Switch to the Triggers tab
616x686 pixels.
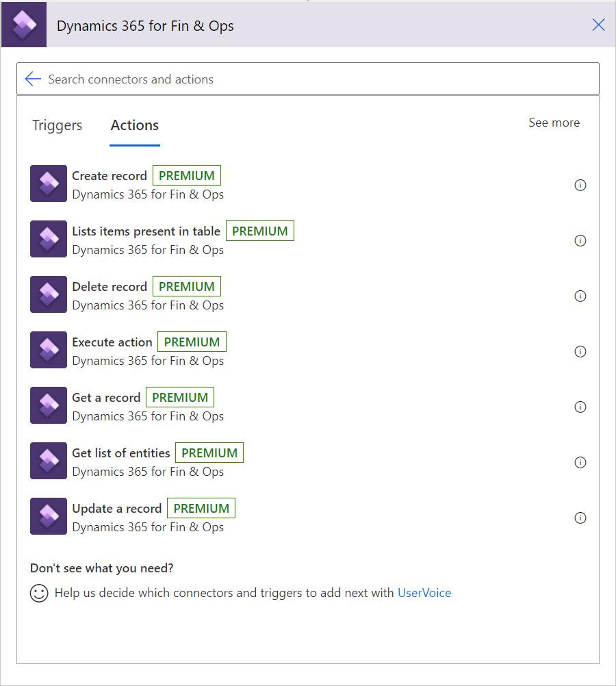click(x=57, y=125)
